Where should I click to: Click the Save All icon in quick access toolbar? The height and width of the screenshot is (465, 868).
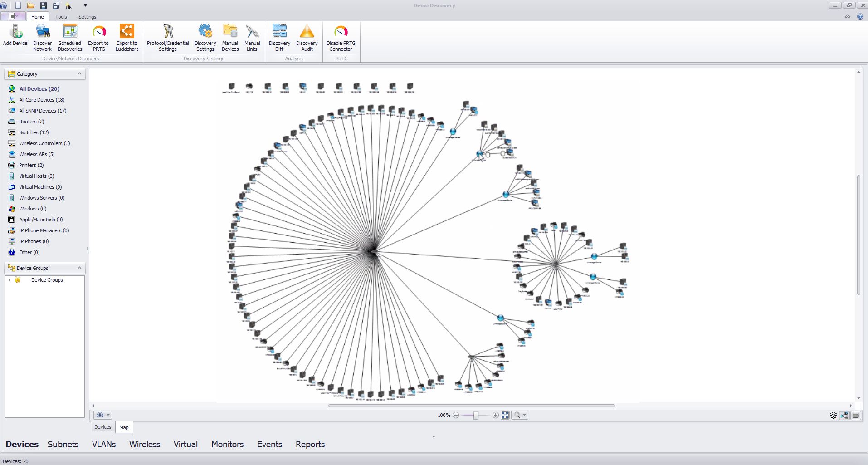[x=56, y=5]
